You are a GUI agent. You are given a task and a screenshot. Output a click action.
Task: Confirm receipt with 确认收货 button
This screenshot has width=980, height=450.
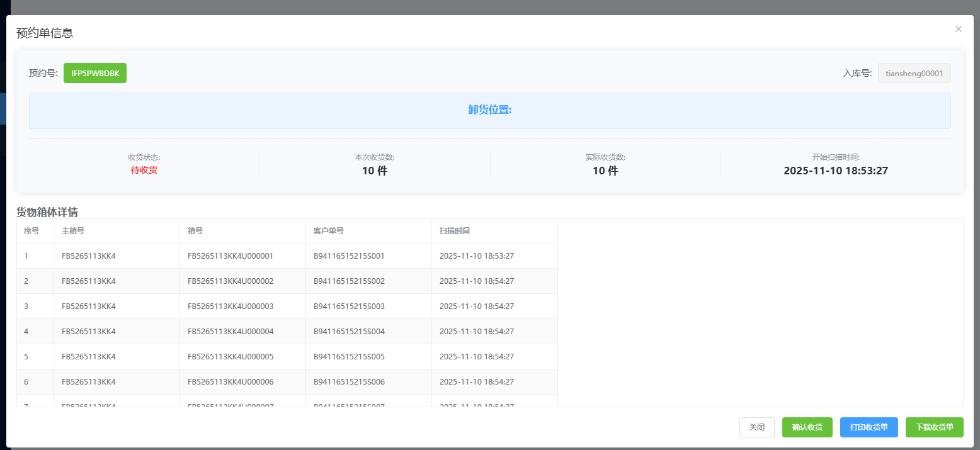point(807,427)
